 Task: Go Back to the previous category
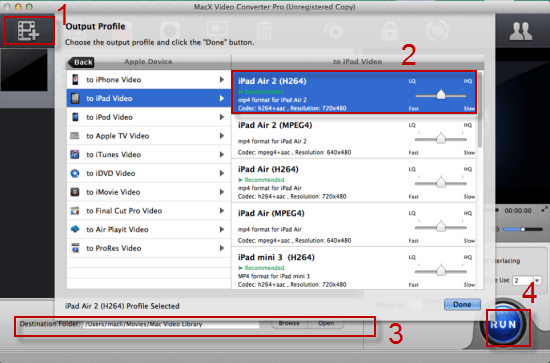pos(81,62)
